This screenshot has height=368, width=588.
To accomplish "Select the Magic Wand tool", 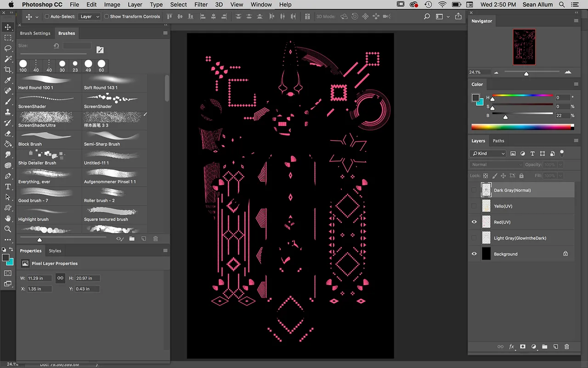I will tap(8, 59).
